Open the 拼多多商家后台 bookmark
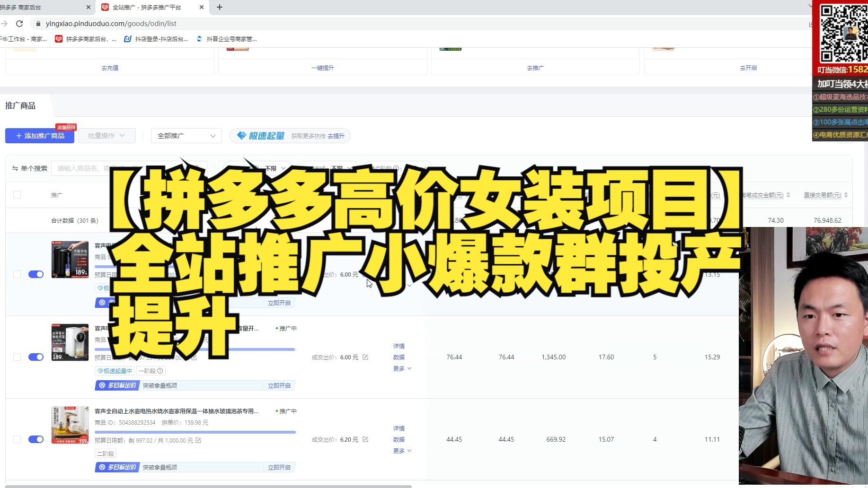Viewport: 868px width, 488px height. coord(86,39)
